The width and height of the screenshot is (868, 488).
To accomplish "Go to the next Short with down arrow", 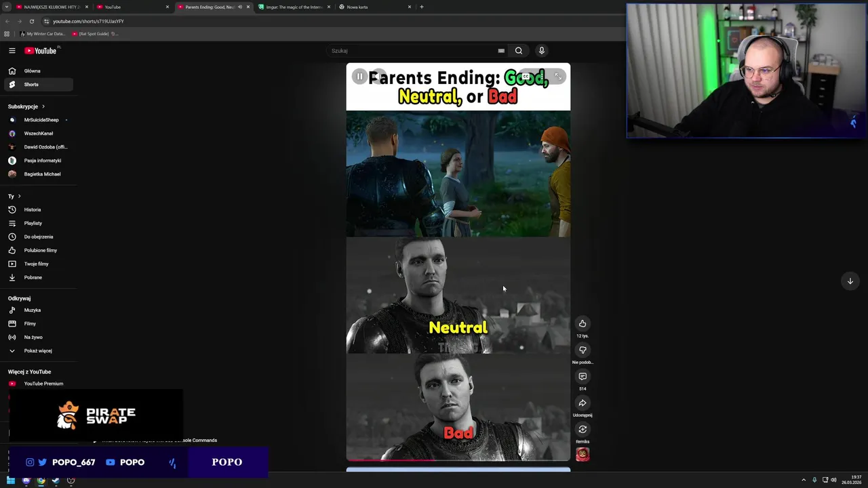I will click(850, 281).
